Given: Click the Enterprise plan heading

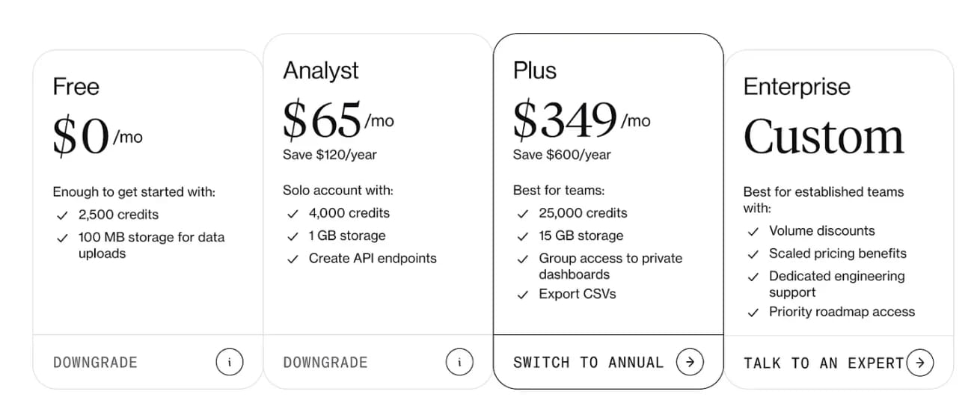Looking at the screenshot, I should [797, 87].
